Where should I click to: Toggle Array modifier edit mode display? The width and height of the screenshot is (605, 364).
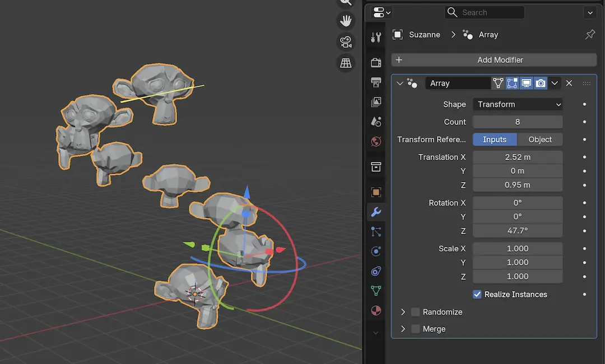pos(512,83)
